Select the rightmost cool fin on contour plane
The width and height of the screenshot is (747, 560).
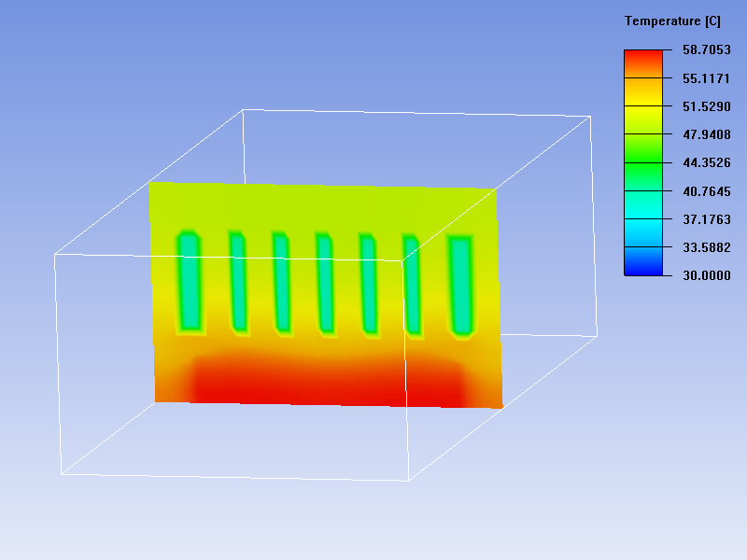[x=461, y=287]
